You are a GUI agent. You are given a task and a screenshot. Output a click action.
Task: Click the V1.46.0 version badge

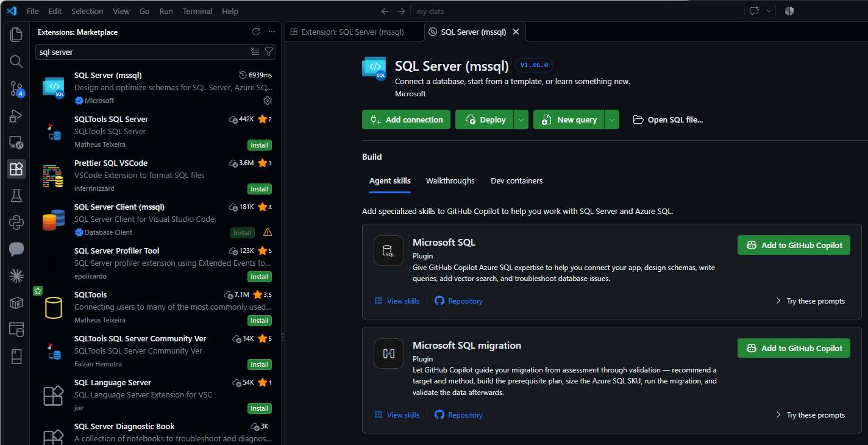534,65
